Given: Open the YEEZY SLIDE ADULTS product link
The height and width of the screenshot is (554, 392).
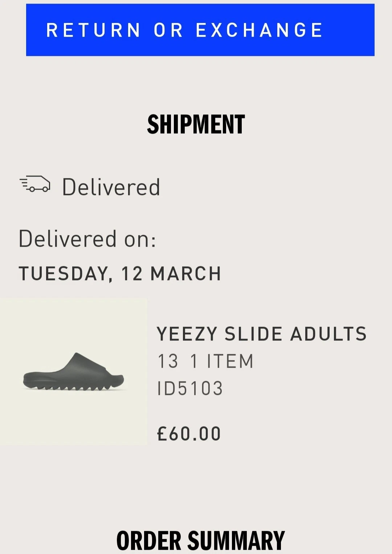Looking at the screenshot, I should point(261,333).
